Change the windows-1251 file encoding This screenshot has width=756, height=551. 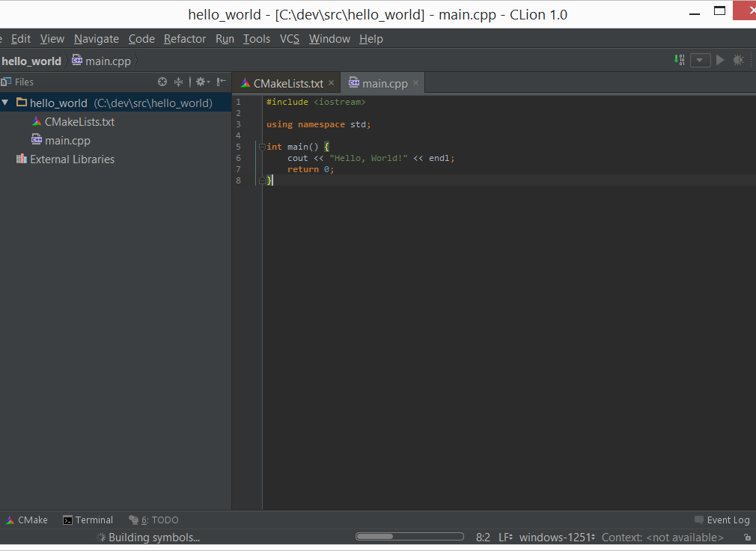(x=557, y=538)
